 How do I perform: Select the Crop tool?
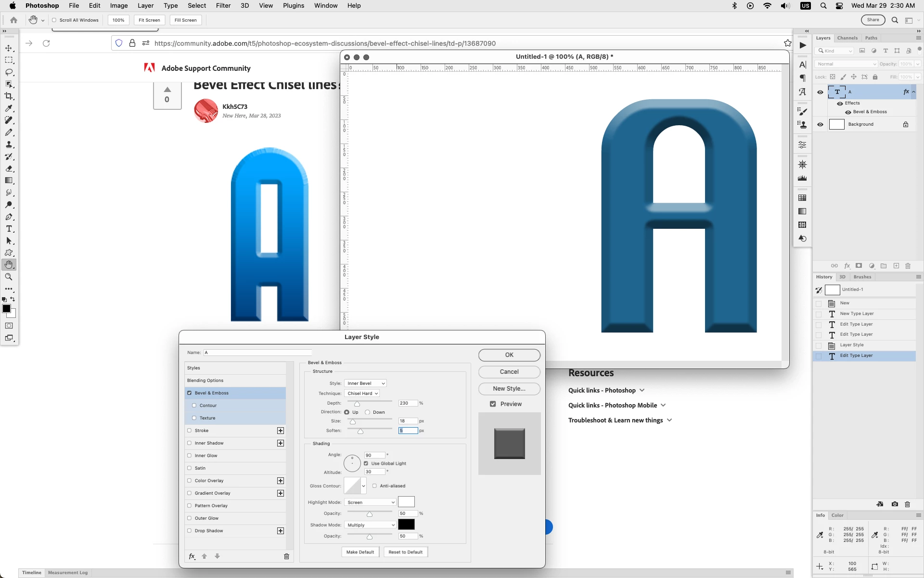[9, 96]
